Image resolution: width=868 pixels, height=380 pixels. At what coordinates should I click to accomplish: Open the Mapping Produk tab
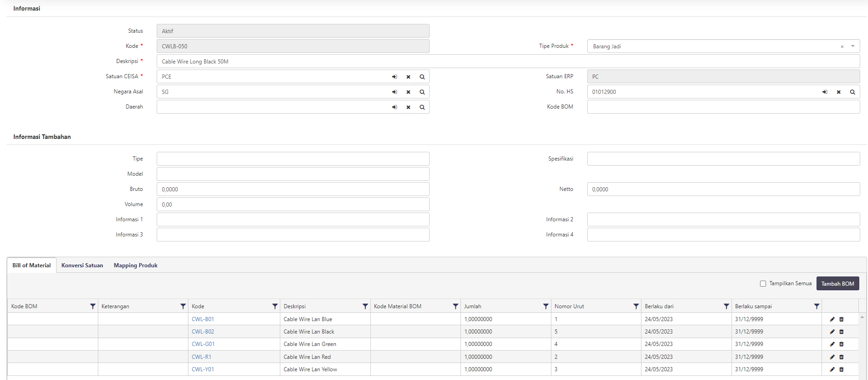pos(136,265)
